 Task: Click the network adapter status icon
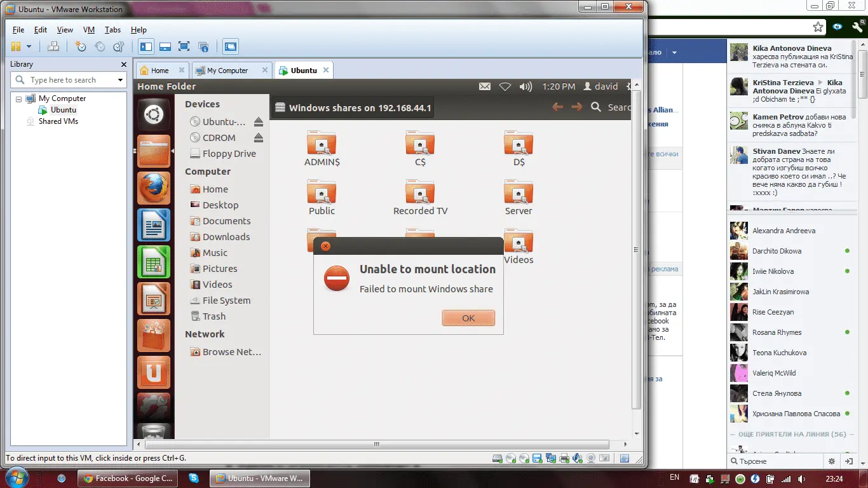pyautogui.click(x=551, y=458)
